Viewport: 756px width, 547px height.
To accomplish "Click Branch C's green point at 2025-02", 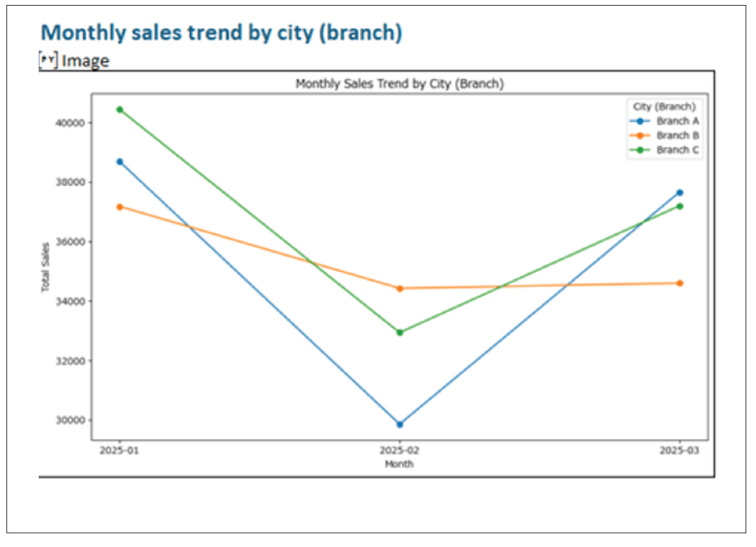I will pos(399,332).
